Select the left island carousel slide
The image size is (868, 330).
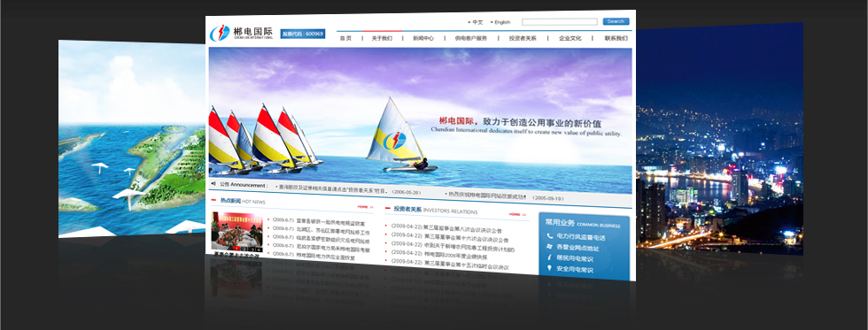tap(132, 139)
